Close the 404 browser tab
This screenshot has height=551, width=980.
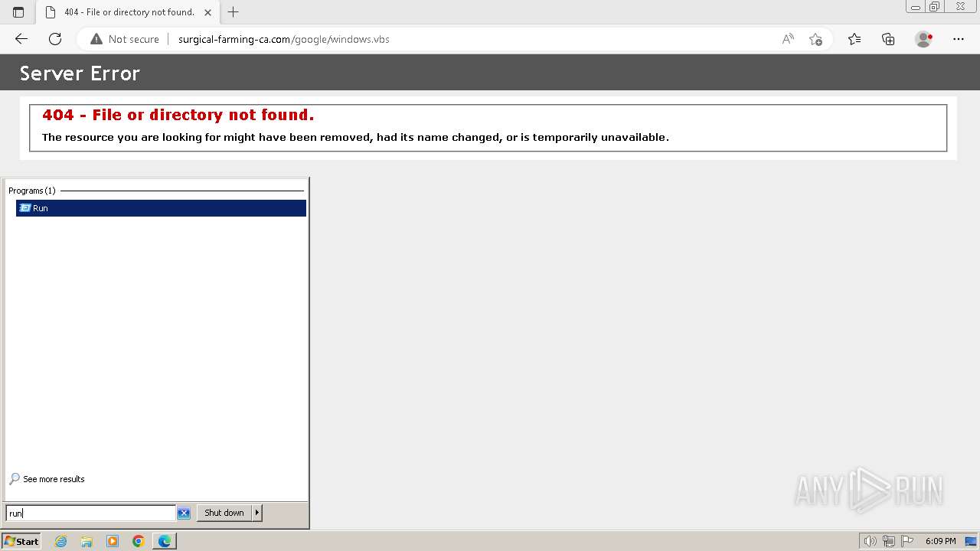point(207,12)
